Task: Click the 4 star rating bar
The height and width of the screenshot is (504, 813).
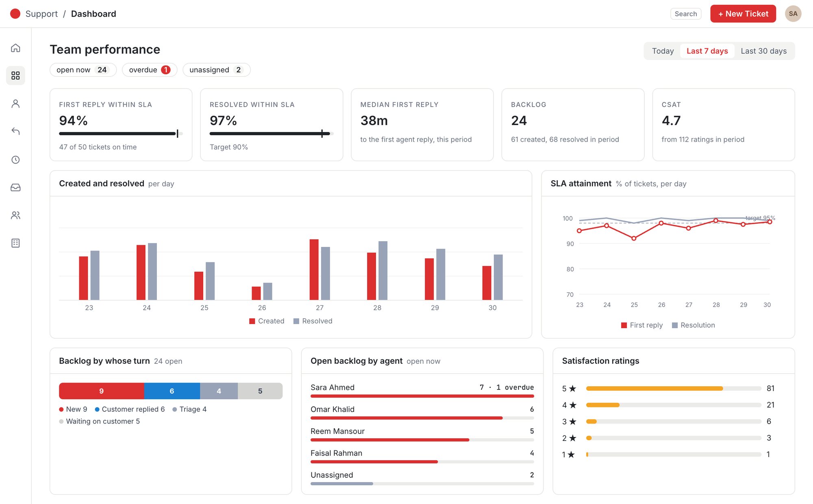Action: [674, 405]
